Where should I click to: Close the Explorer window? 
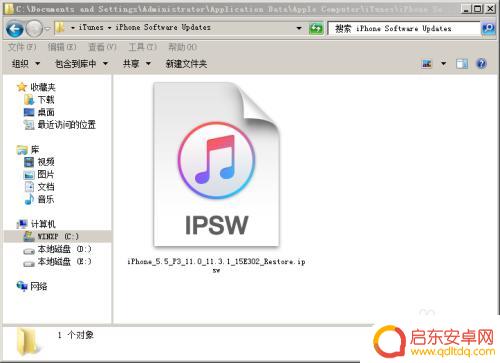[x=490, y=9]
